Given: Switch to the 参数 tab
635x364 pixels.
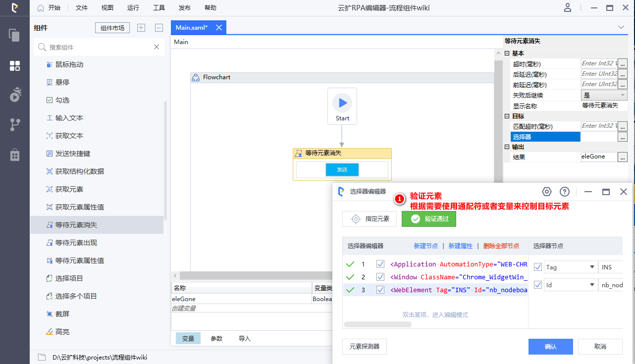Looking at the screenshot, I should [x=216, y=339].
